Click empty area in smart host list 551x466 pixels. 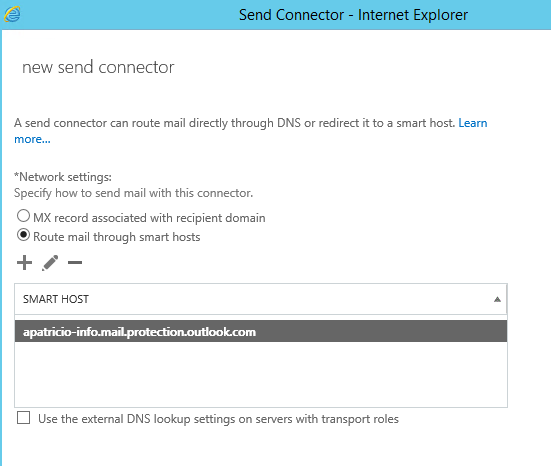pyautogui.click(x=261, y=374)
